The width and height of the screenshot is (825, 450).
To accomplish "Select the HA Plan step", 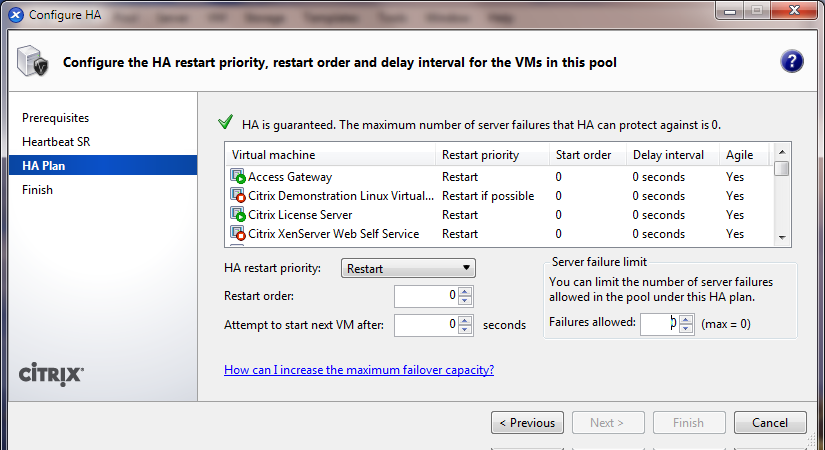I will pos(103,165).
